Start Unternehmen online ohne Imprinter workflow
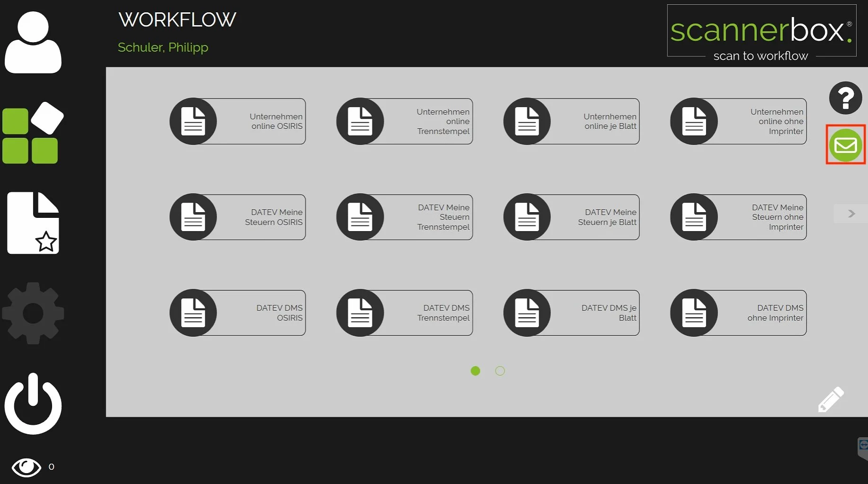This screenshot has width=868, height=484. pos(738,121)
